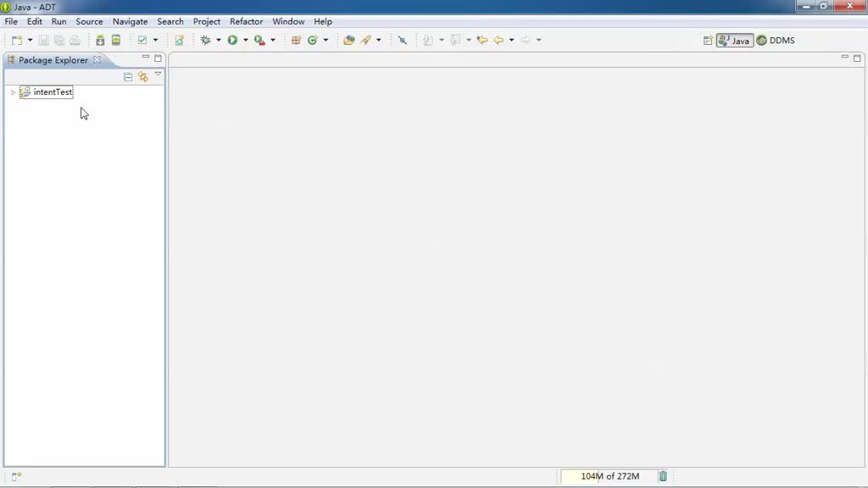Click the Next Annotation icon
The height and width of the screenshot is (488, 868).
428,40
